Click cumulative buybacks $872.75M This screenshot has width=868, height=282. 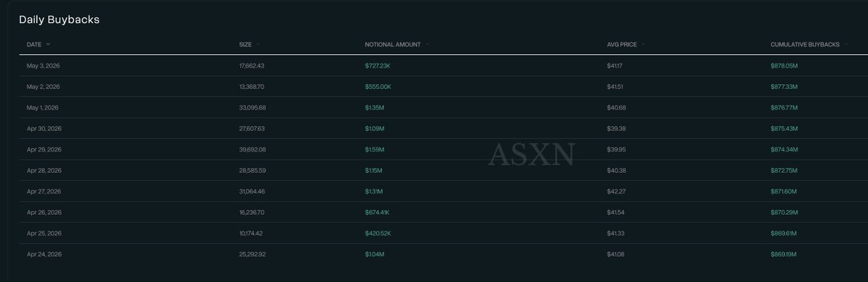tap(784, 171)
